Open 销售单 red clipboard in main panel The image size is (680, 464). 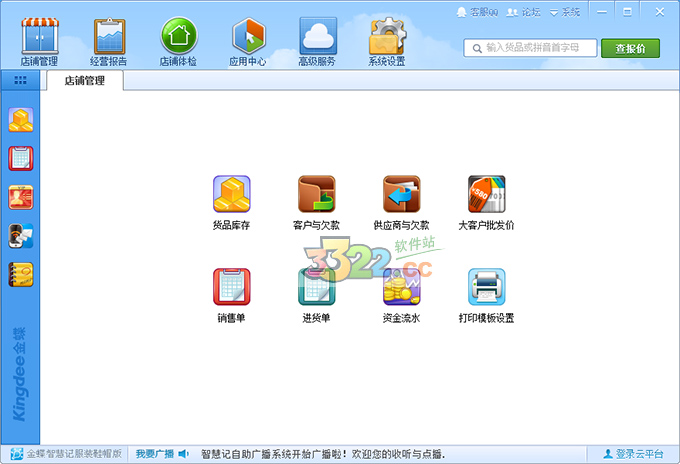pyautogui.click(x=232, y=287)
